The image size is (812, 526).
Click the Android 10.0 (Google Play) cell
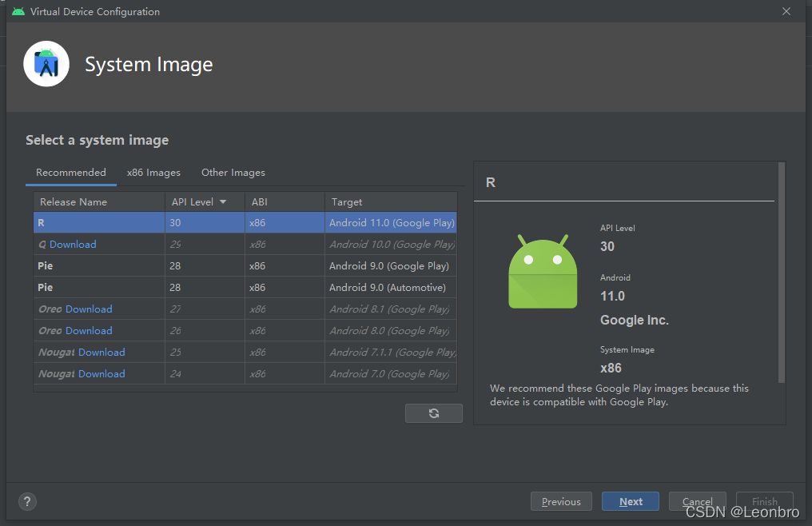point(392,244)
